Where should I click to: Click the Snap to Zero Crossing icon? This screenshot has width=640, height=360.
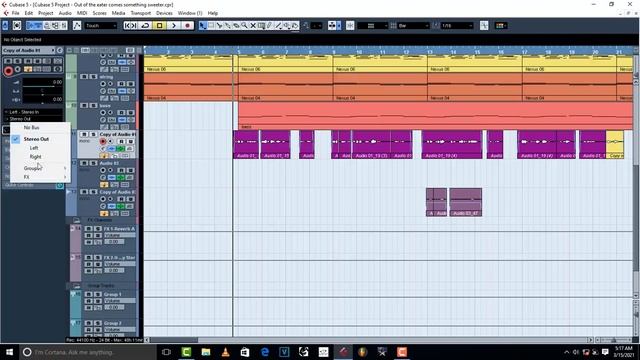(x=484, y=26)
